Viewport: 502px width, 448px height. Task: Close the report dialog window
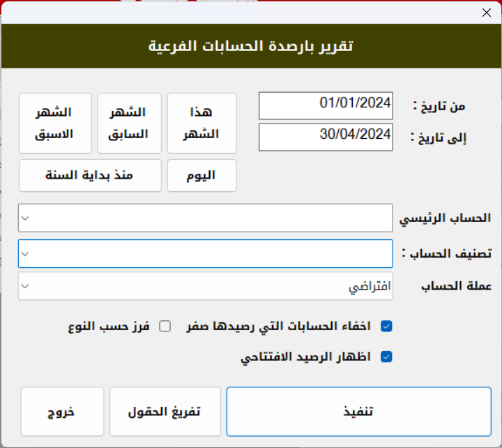tap(487, 12)
